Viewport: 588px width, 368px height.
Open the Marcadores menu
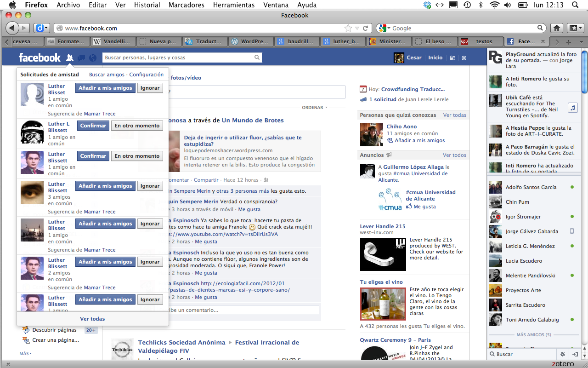click(186, 5)
